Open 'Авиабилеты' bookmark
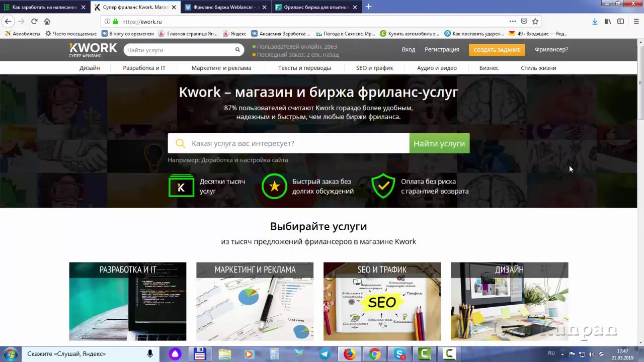 click(x=22, y=34)
